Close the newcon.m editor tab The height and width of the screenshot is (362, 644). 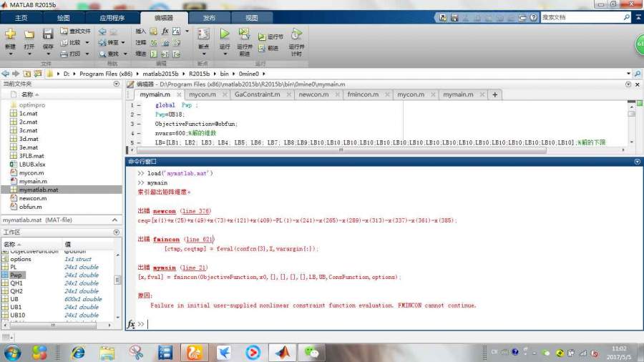click(x=337, y=95)
